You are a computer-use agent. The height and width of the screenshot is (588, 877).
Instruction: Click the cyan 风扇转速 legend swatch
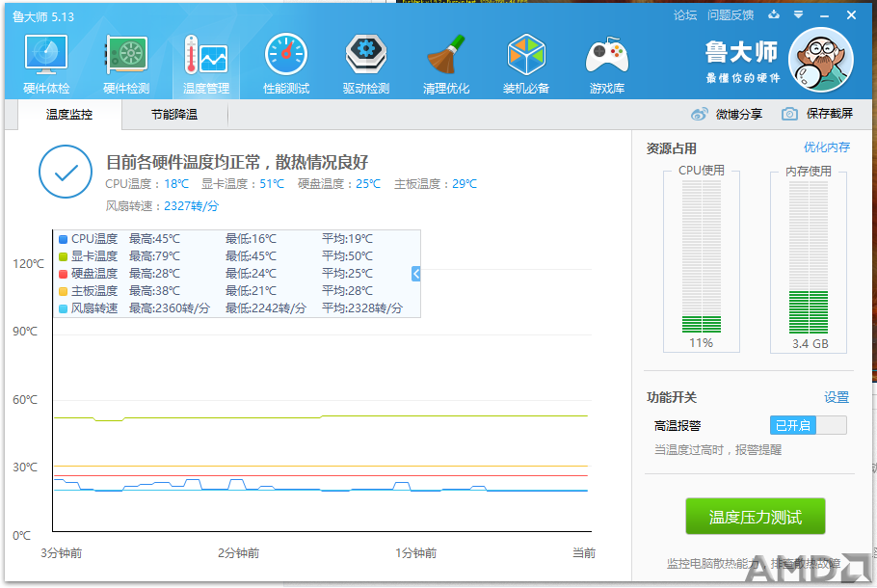pyautogui.click(x=64, y=308)
